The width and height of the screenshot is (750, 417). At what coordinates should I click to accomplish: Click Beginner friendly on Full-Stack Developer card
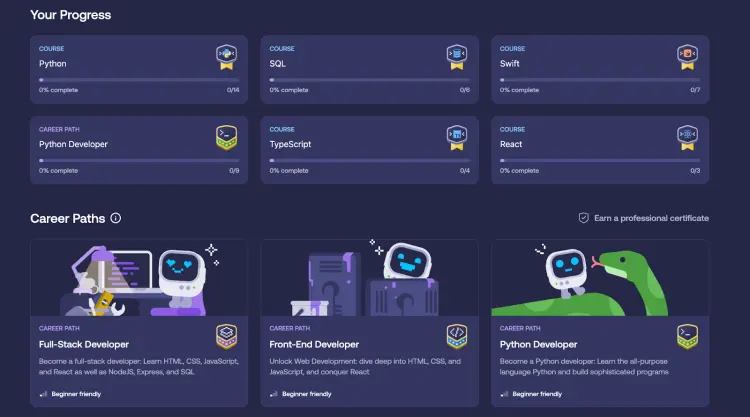tap(76, 394)
